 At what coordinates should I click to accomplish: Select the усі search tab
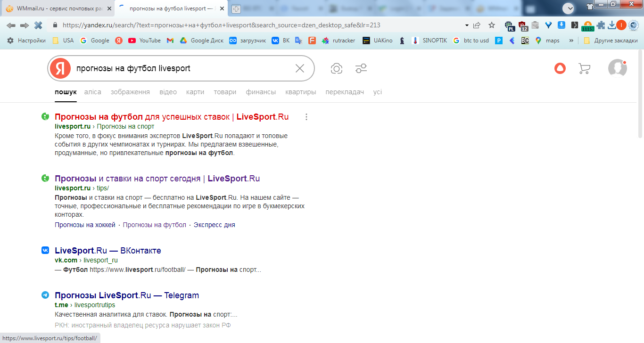point(378,92)
